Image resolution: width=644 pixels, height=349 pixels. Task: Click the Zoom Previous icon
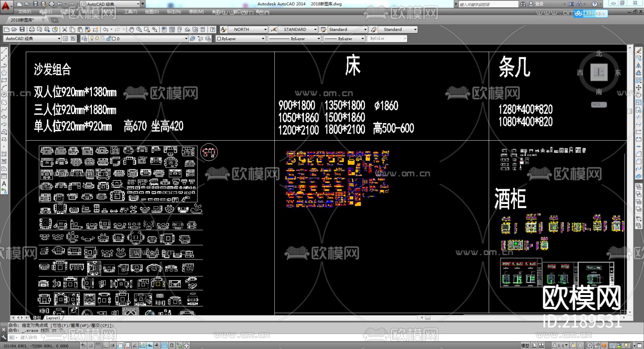click(x=155, y=29)
